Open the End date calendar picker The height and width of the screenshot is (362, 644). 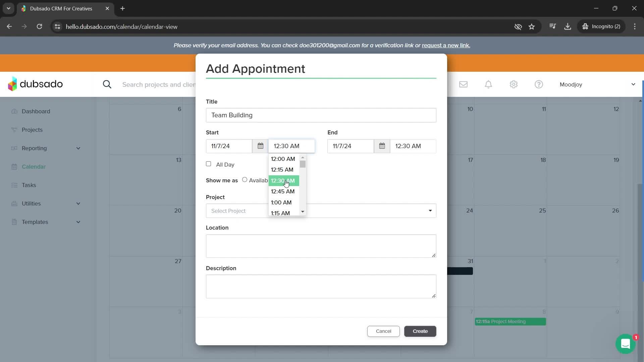pyautogui.click(x=382, y=146)
